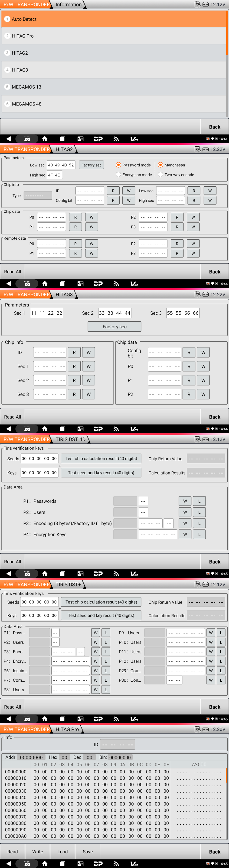The image size is (229, 868).
Task: Tap the battery icon in the HITAG3 header
Action: (x=205, y=294)
